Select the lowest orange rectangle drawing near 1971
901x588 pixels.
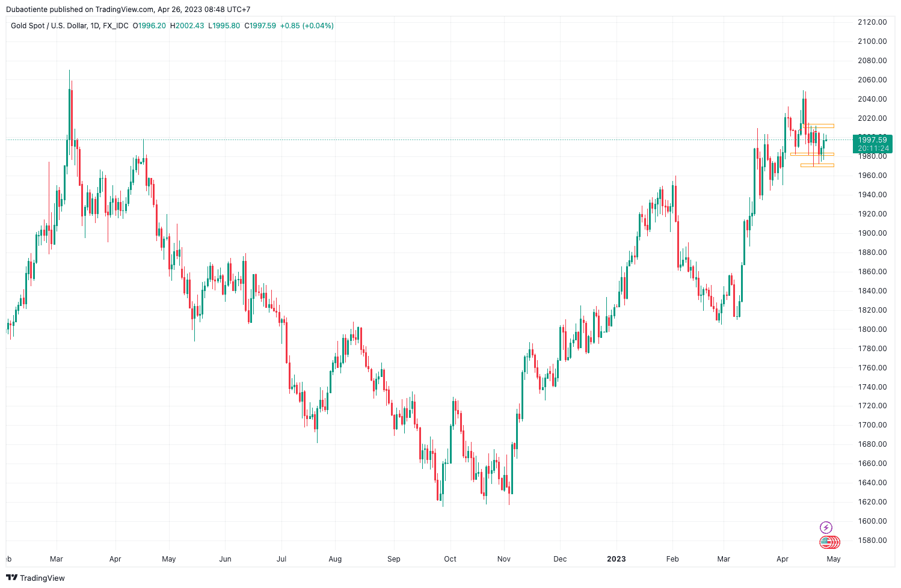tap(817, 165)
